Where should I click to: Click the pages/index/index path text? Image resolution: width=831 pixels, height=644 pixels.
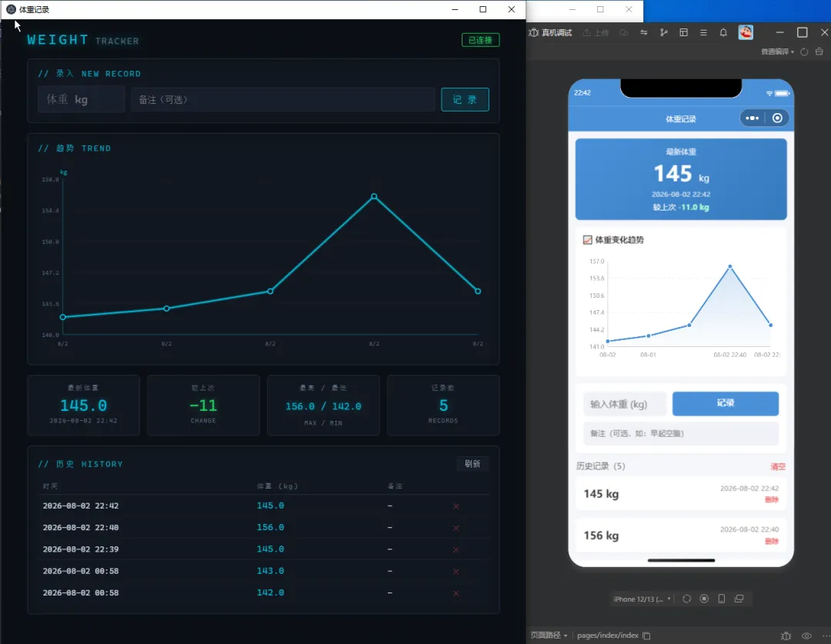607,635
